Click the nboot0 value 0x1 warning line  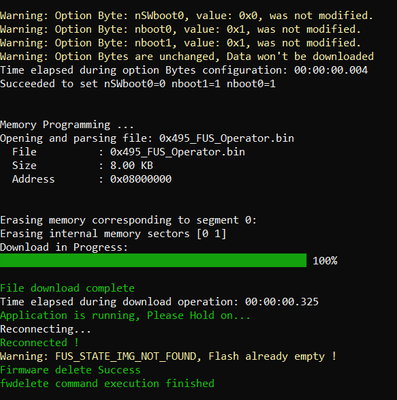pos(180,29)
